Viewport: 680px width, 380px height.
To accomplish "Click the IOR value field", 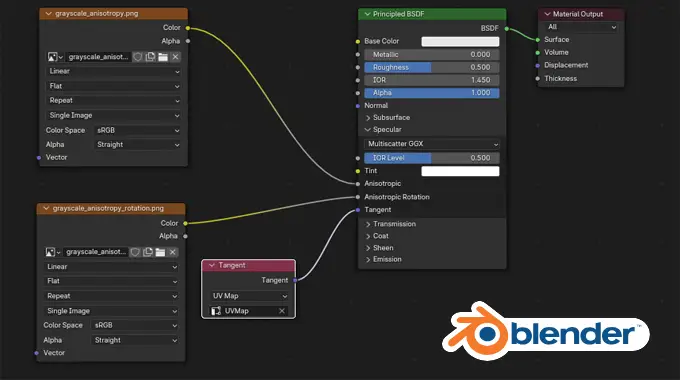I will click(432, 80).
